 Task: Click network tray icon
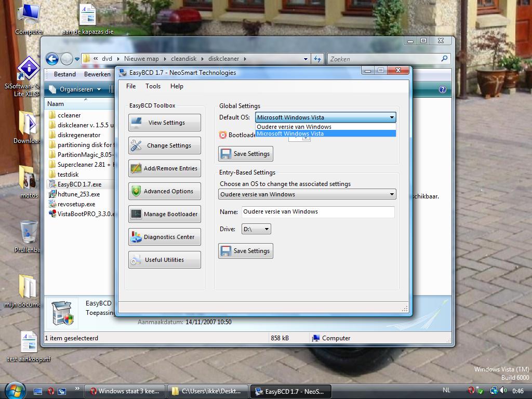[494, 391]
